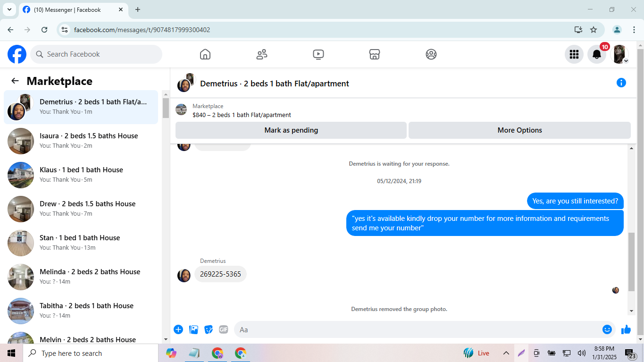Open the account profile picture menu
Screen dimensions: 644x362
pos(619,54)
